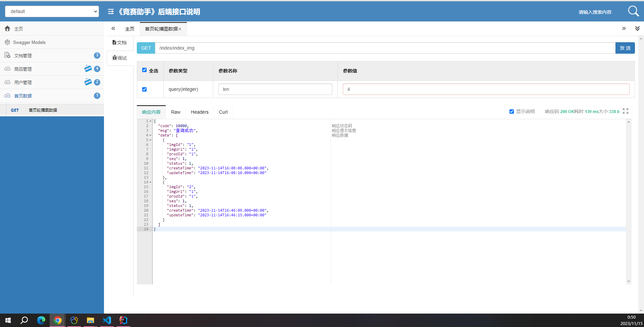Screen dimensions: 644x327
Task: Toggle the sidebar menu collapse icon
Action: pyautogui.click(x=111, y=12)
